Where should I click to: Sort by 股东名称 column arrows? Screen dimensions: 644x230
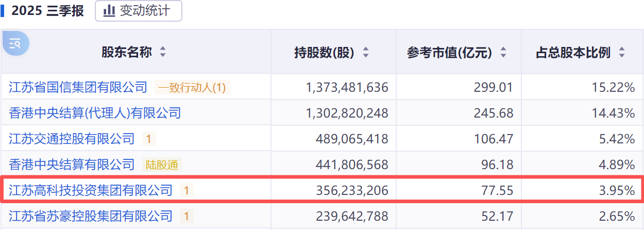163,52
